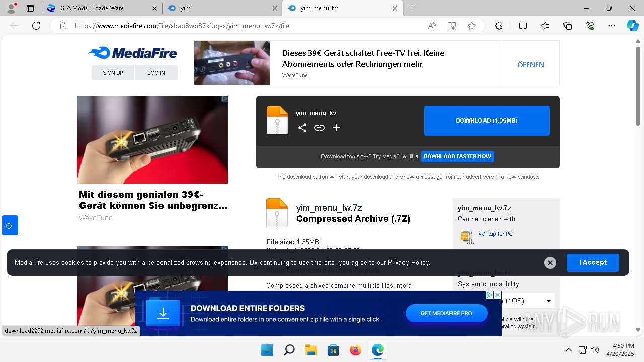Click the WinZip for PC link
This screenshot has width=644, height=362.
(496, 234)
